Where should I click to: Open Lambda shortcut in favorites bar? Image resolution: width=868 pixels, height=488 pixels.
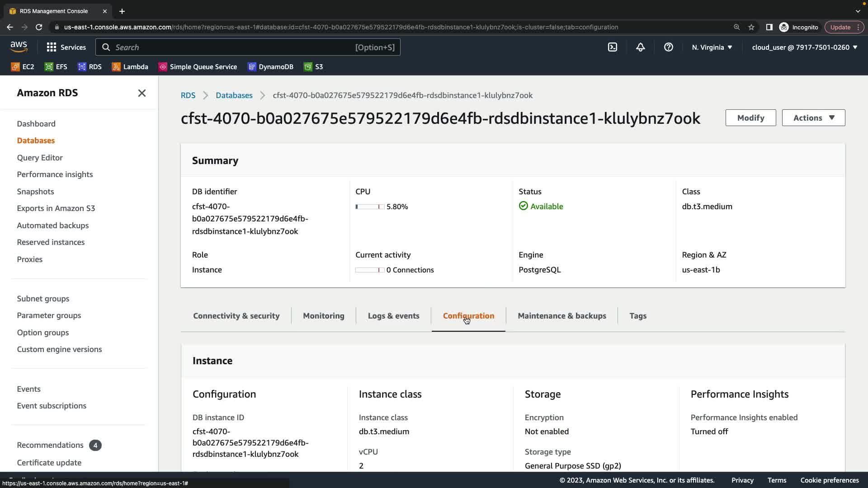(130, 67)
